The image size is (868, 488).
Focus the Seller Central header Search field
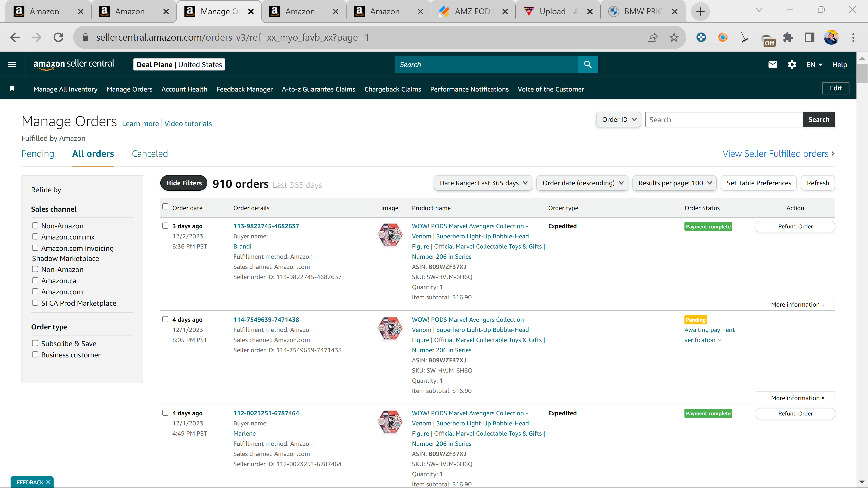point(486,64)
